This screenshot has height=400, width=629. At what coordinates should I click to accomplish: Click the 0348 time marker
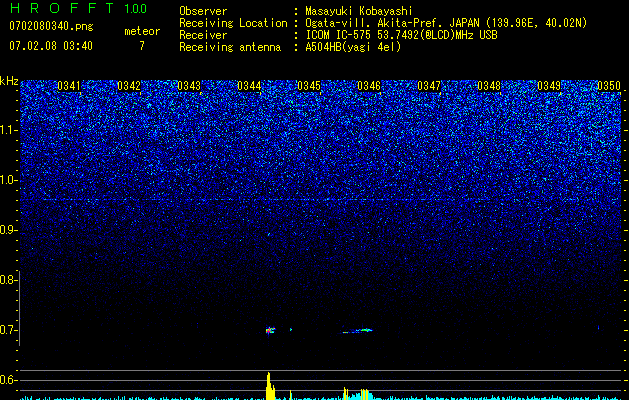click(489, 86)
